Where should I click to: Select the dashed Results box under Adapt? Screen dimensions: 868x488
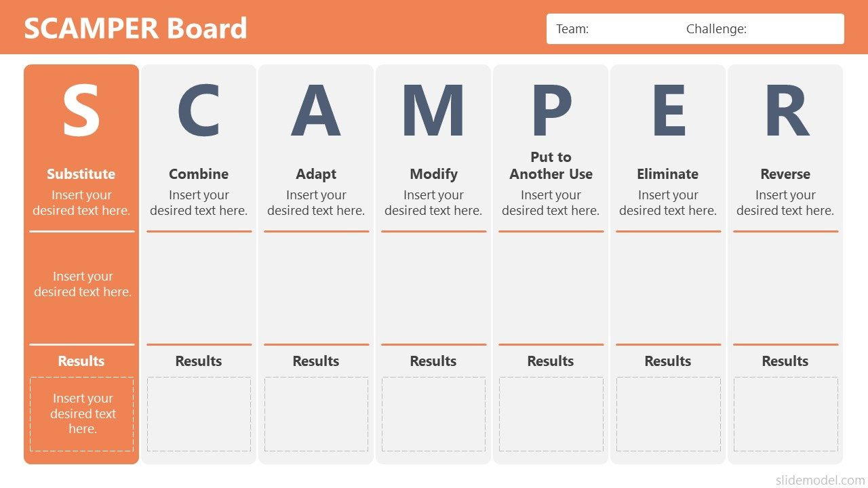pyautogui.click(x=316, y=414)
